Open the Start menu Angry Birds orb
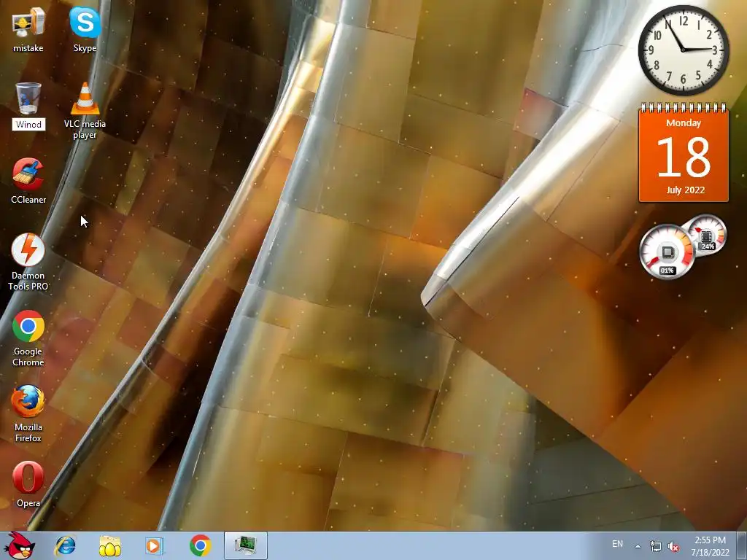This screenshot has height=560, width=747. pyautogui.click(x=19, y=545)
